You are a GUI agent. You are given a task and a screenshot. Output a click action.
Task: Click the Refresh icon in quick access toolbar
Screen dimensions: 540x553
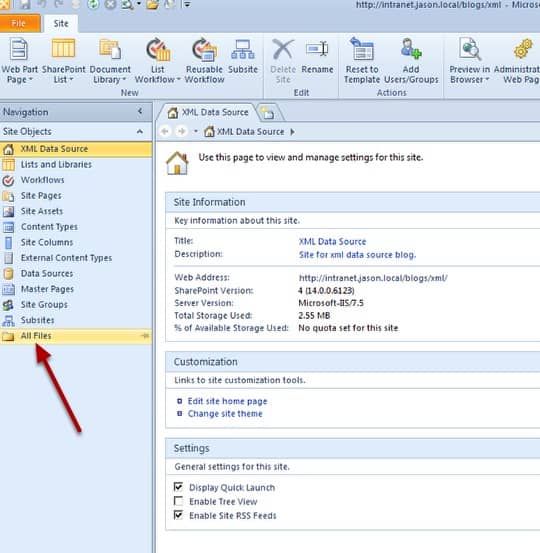coord(93,4)
